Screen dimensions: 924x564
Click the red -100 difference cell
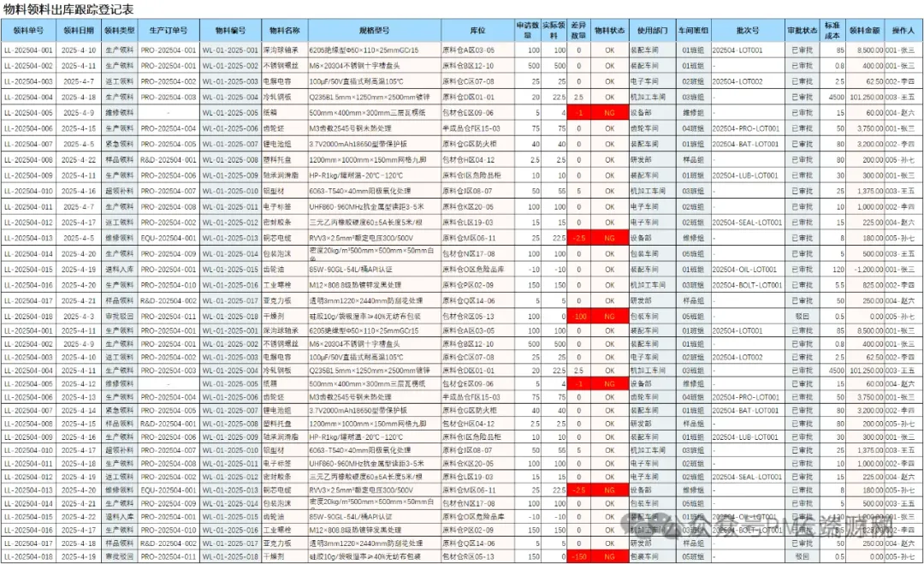[x=578, y=317]
